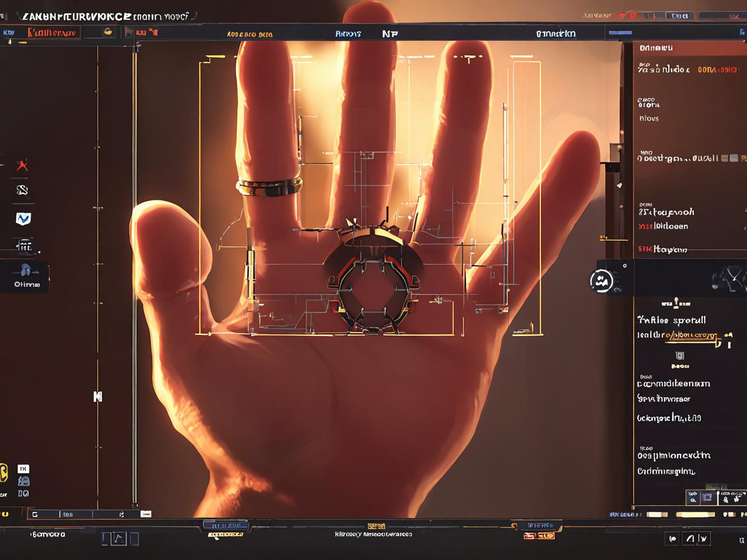Click the red figure icon in left sidebar
747x560 pixels.
(x=22, y=165)
